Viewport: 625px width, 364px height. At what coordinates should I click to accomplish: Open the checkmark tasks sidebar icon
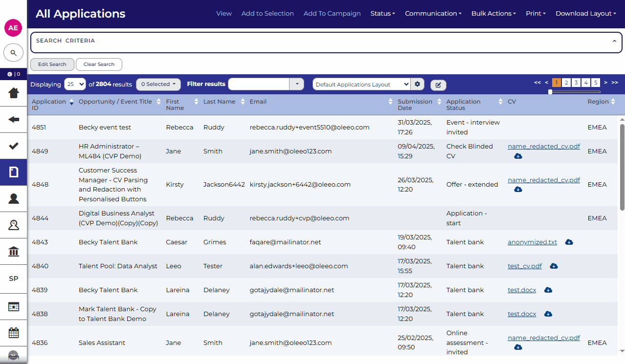coord(14,146)
